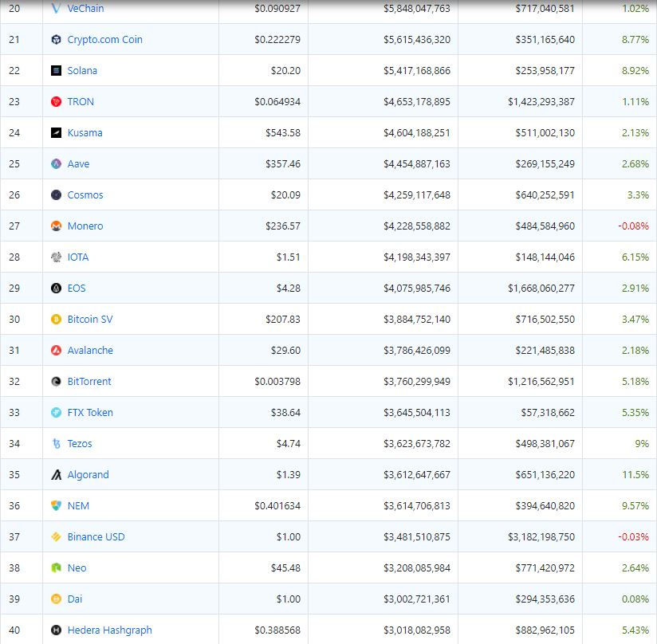Viewport: 657px width, 644px height.
Task: Click the orange Monero logo icon
Action: (56, 226)
